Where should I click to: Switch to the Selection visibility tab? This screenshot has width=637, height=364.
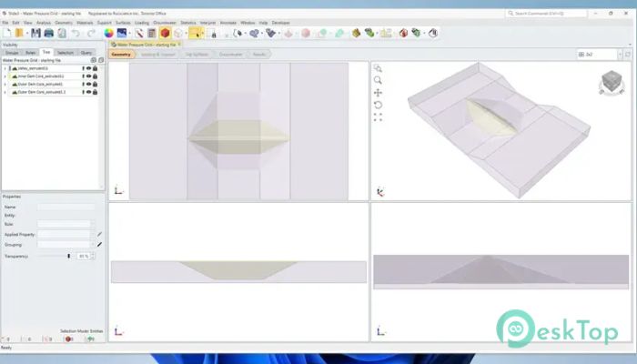pos(65,53)
